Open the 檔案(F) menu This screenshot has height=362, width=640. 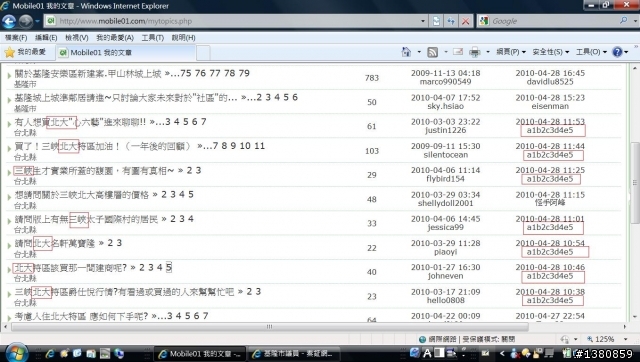click(16, 38)
